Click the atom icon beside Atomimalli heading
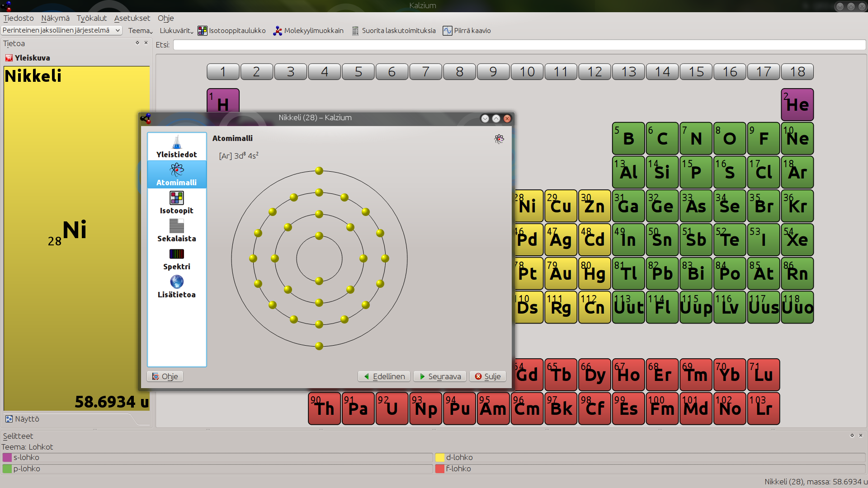Screen dimensions: 868x488 (x=499, y=139)
